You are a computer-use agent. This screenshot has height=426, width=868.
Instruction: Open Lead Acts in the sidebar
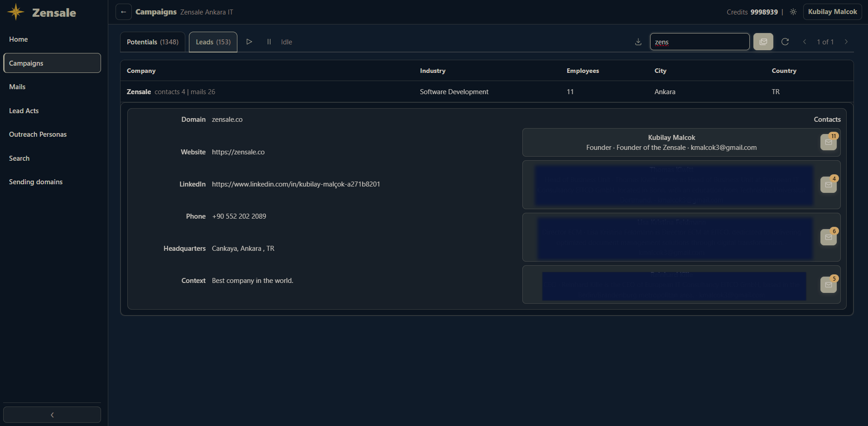click(x=52, y=111)
